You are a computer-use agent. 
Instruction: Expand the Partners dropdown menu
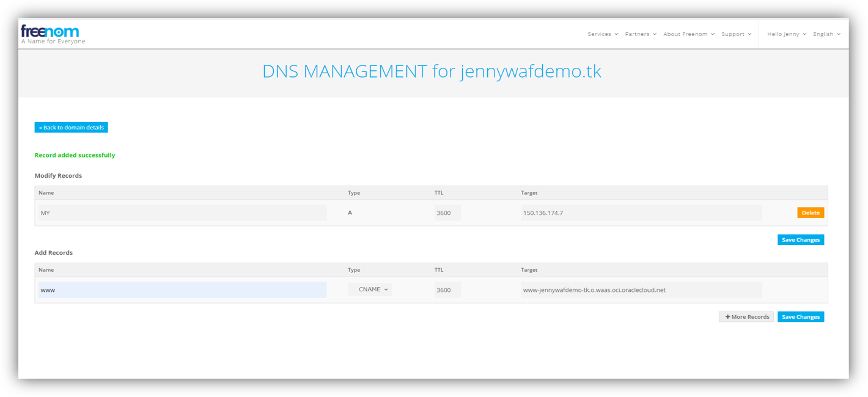[x=640, y=34]
